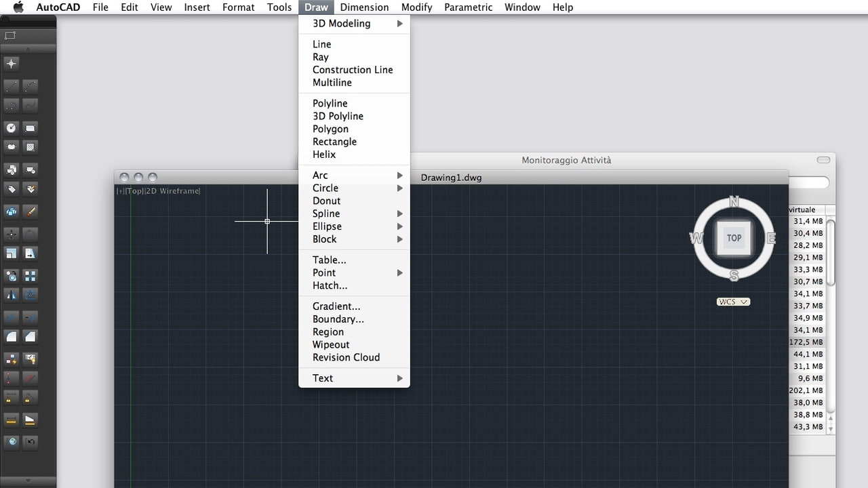Click the undo arrow icon in the palette
The width and height of the screenshot is (868, 488).
coord(31,443)
